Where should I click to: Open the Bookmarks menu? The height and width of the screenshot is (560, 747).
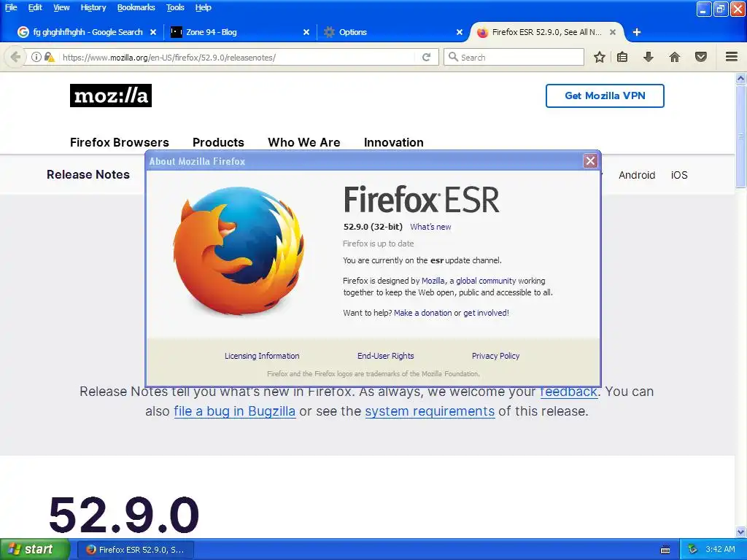coord(136,7)
